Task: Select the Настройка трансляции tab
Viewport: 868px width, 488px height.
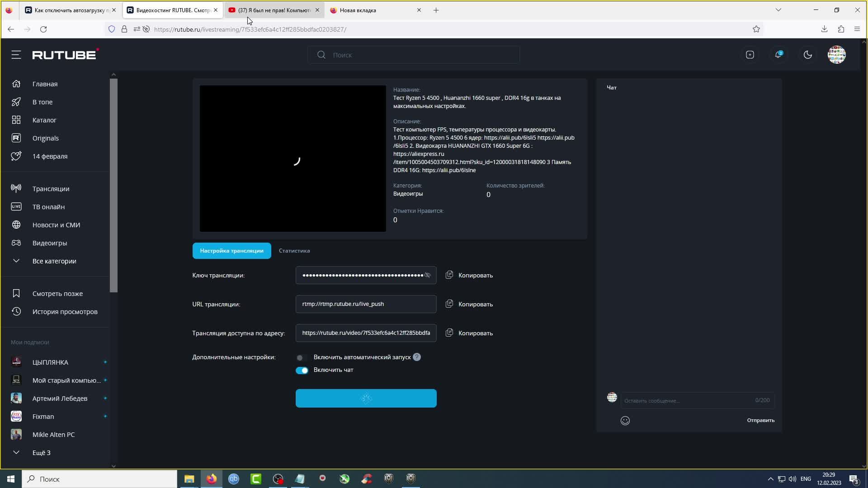Action: coord(231,251)
